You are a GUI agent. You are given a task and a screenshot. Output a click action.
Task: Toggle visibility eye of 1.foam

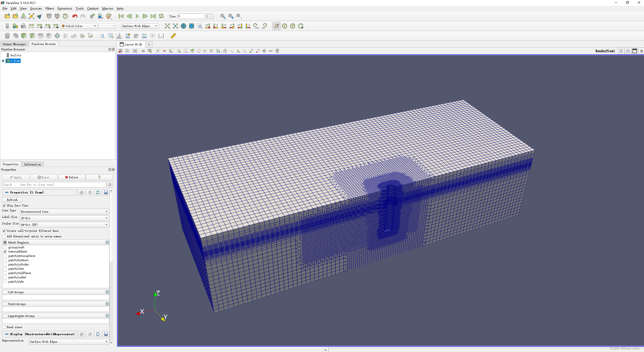click(3, 61)
